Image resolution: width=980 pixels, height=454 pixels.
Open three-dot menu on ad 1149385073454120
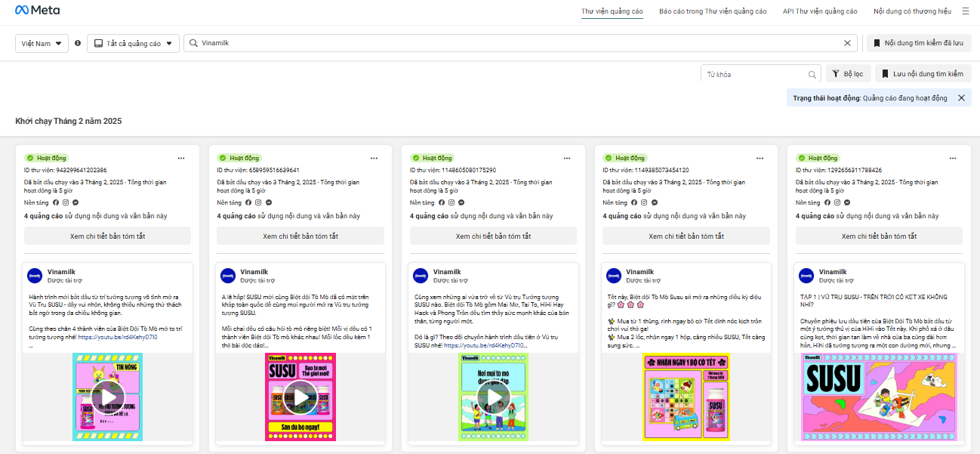click(x=760, y=158)
